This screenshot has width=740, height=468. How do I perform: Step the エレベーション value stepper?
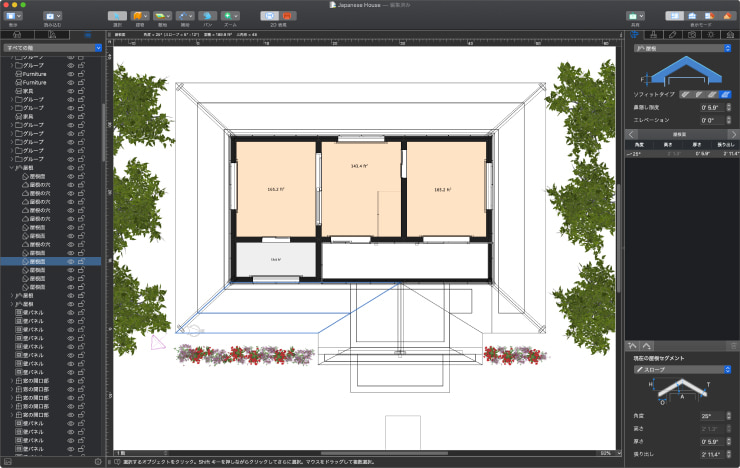pyautogui.click(x=729, y=120)
